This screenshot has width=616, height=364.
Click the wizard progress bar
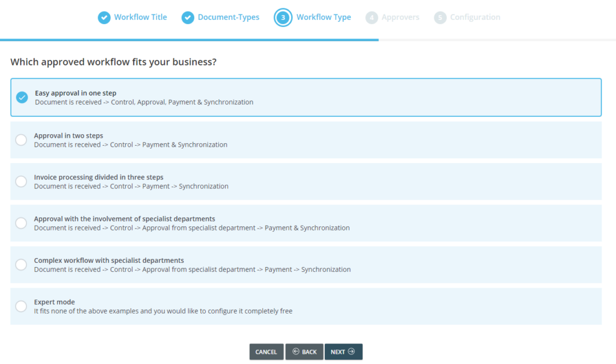pos(308,40)
